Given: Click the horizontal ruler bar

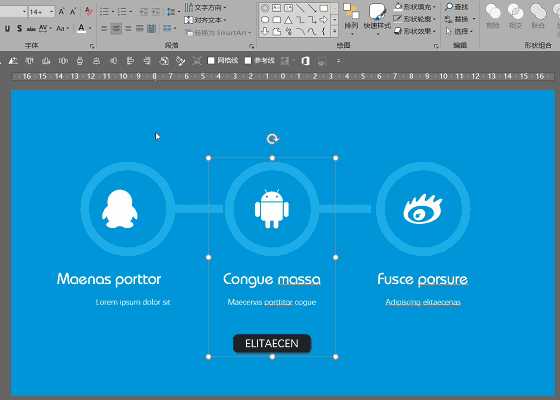Looking at the screenshot, I should [x=283, y=76].
